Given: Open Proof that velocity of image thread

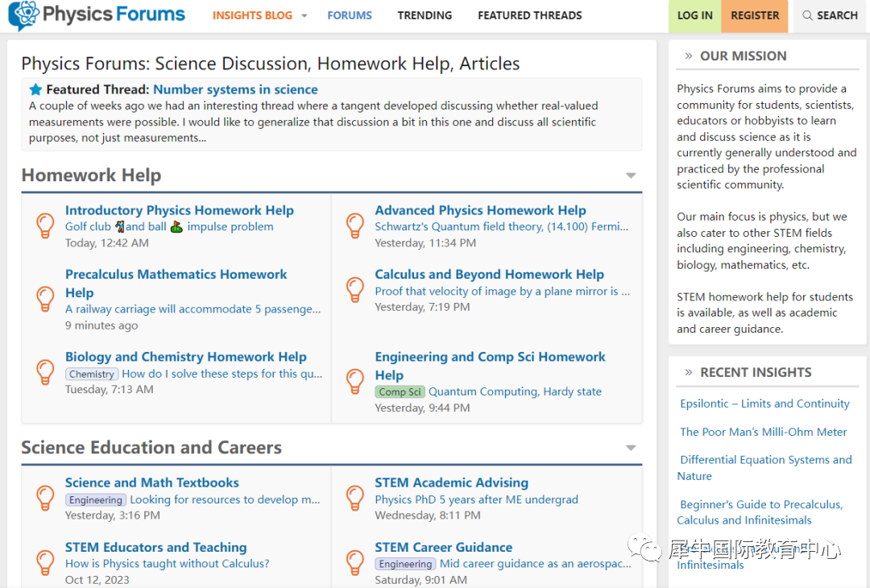Looking at the screenshot, I should (502, 292).
